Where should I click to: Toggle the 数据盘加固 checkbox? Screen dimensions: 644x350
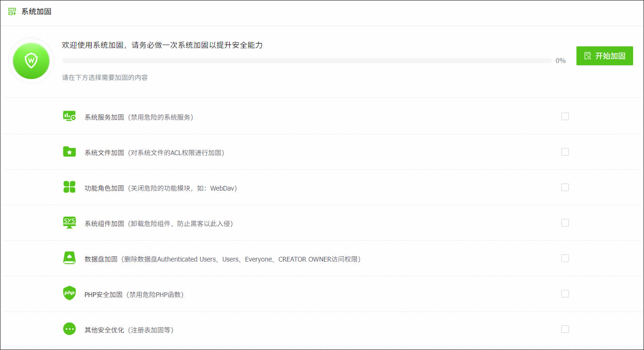coord(565,258)
